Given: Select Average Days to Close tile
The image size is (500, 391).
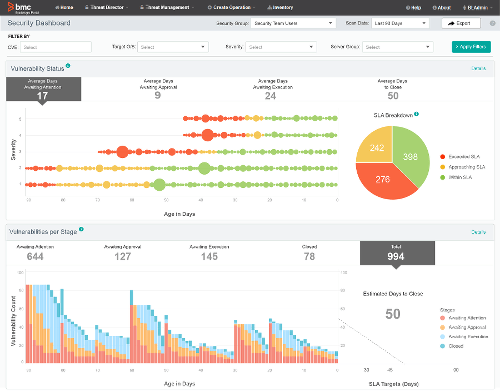Looking at the screenshot, I should point(392,89).
